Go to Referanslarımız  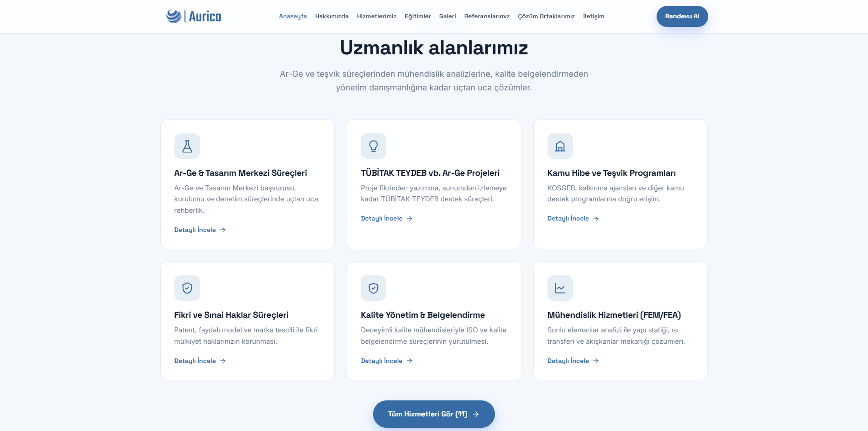[487, 16]
